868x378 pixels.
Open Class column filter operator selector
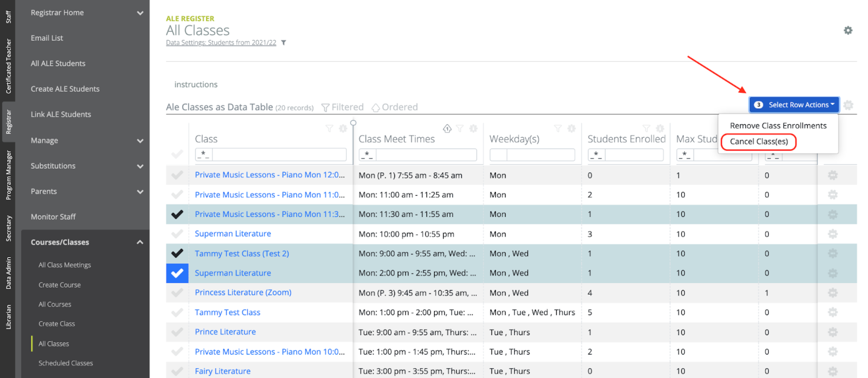(x=204, y=155)
